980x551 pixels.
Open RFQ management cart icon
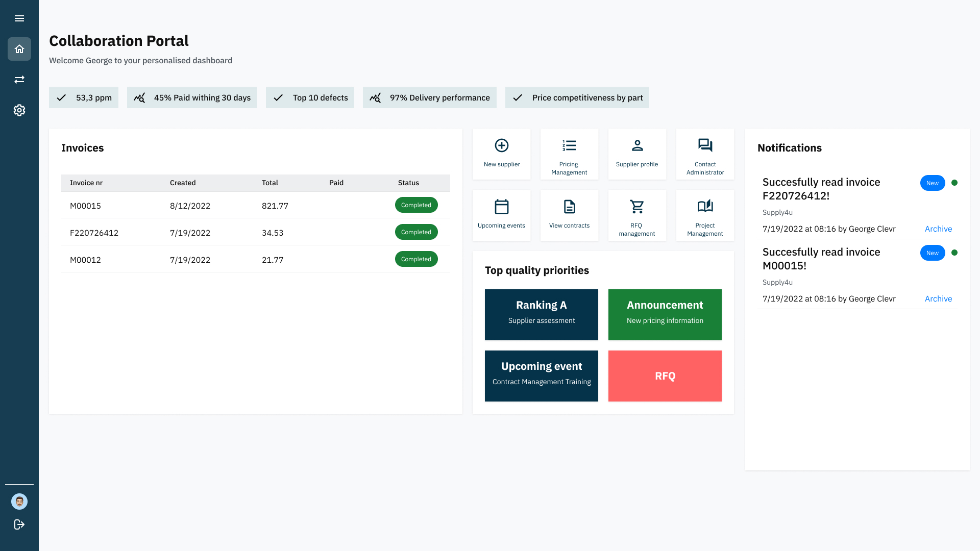coord(637,207)
